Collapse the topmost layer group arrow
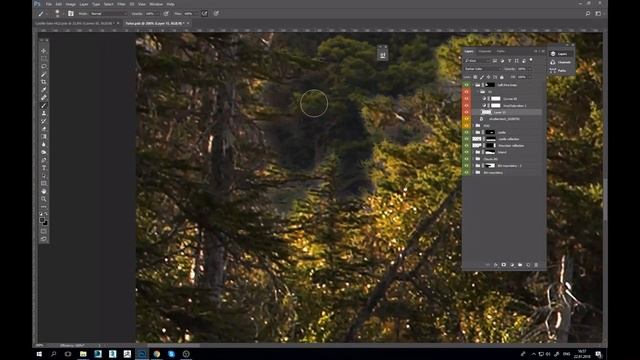This screenshot has width=640, height=360. click(473, 85)
